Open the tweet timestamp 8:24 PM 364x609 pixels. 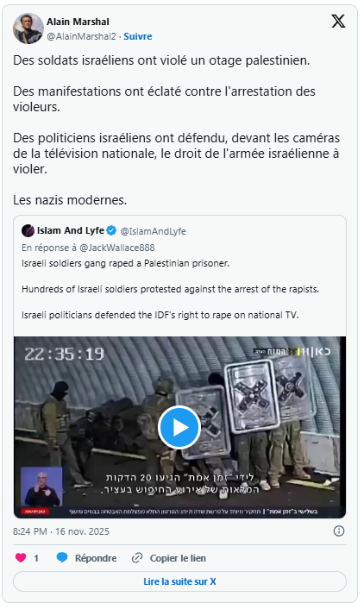[30, 531]
